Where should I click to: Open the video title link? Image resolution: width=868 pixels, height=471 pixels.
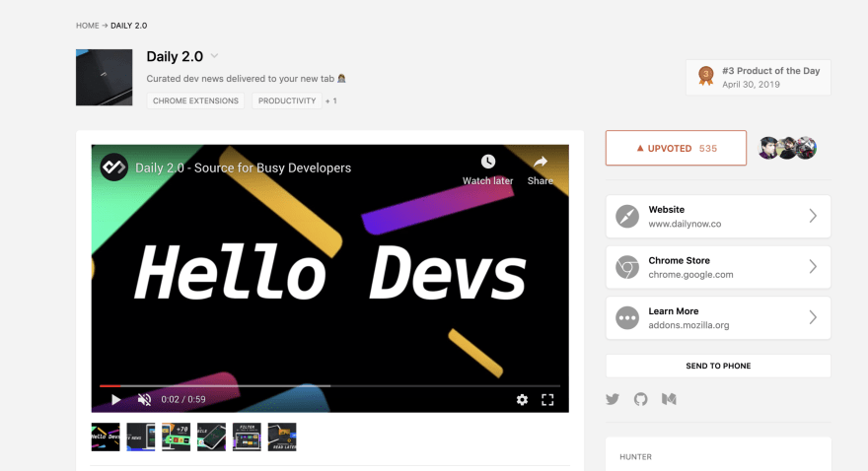click(x=243, y=168)
